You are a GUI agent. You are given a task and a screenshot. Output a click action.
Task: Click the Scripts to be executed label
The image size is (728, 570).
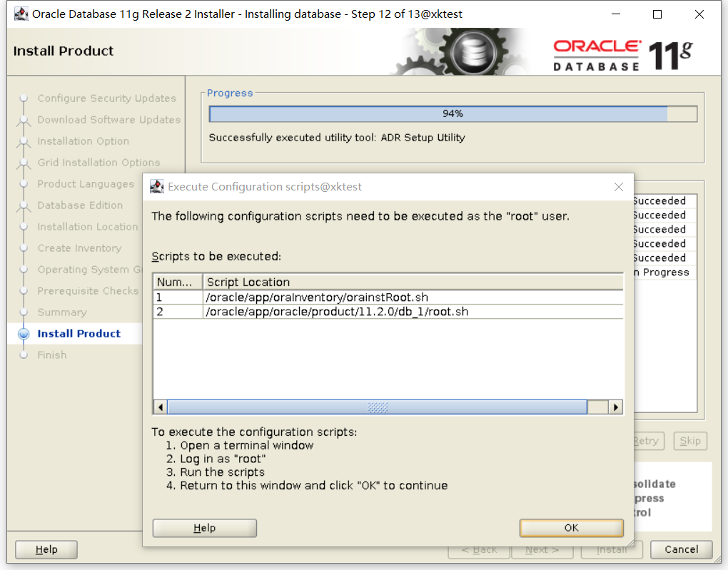[216, 257]
